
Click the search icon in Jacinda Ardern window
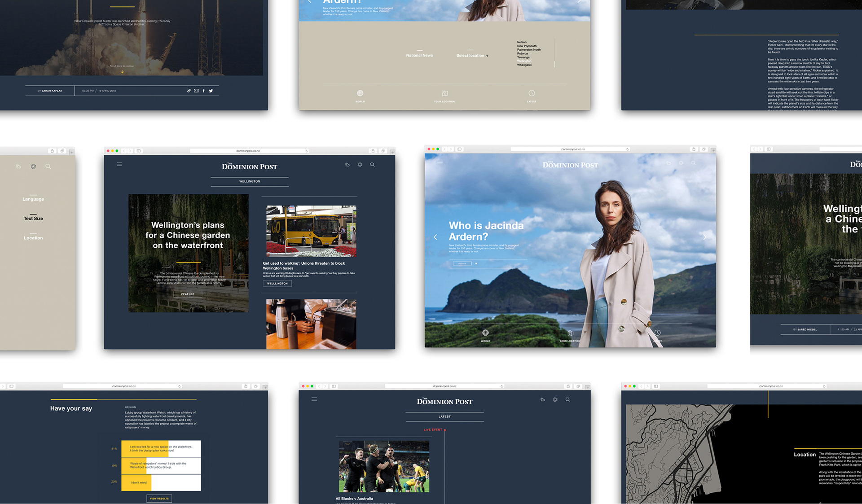pyautogui.click(x=694, y=163)
